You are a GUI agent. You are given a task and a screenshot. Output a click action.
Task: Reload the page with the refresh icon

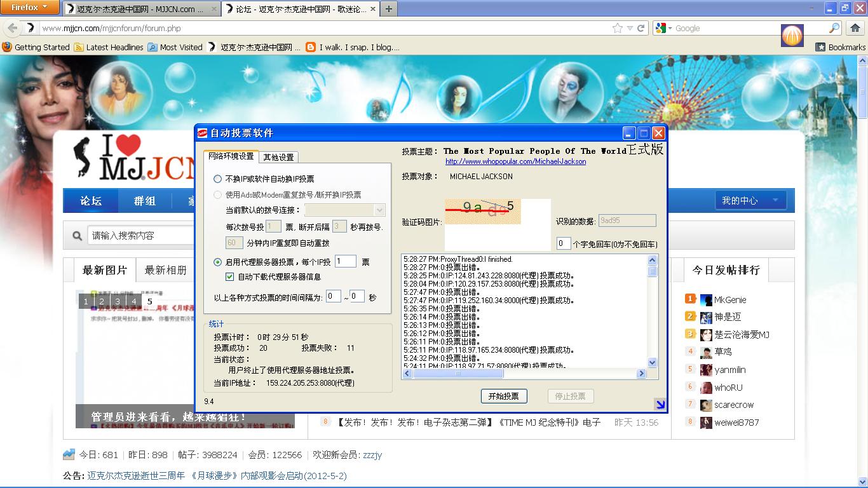pyautogui.click(x=641, y=28)
